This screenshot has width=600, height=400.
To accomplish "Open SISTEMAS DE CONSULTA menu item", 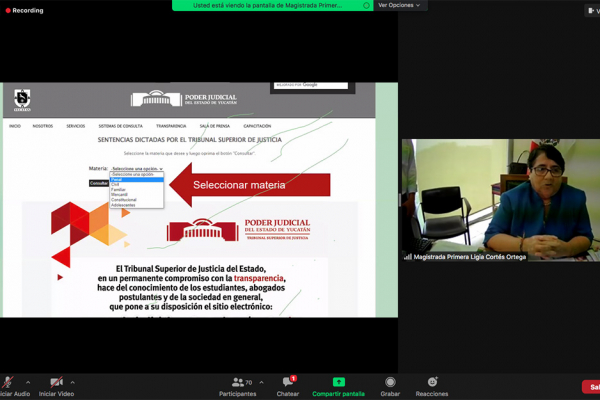I will tap(121, 126).
